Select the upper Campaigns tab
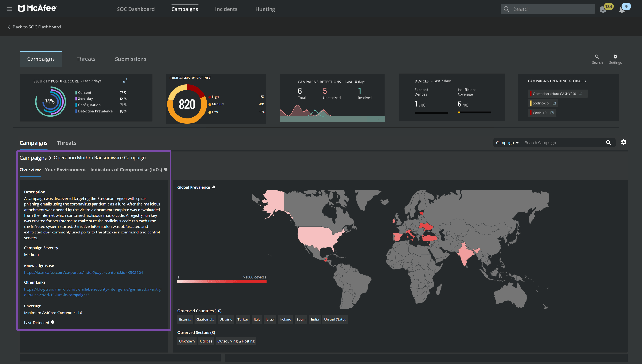Screen dimensions: 642x364 tap(41, 59)
